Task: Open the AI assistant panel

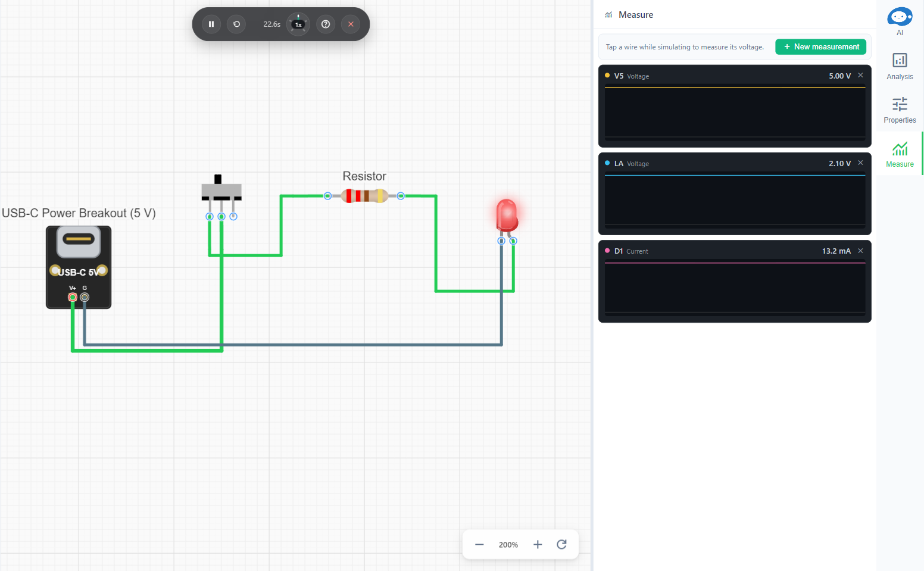Action: pos(900,21)
